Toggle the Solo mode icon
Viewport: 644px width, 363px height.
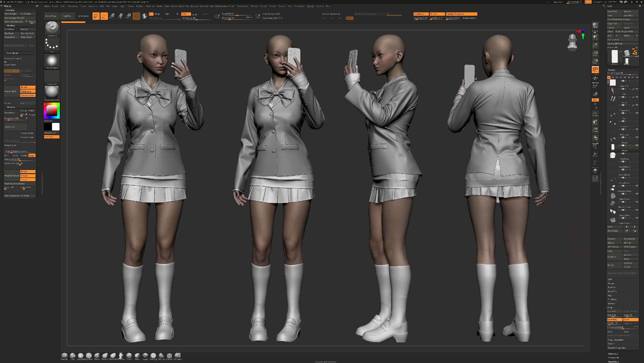click(x=595, y=170)
